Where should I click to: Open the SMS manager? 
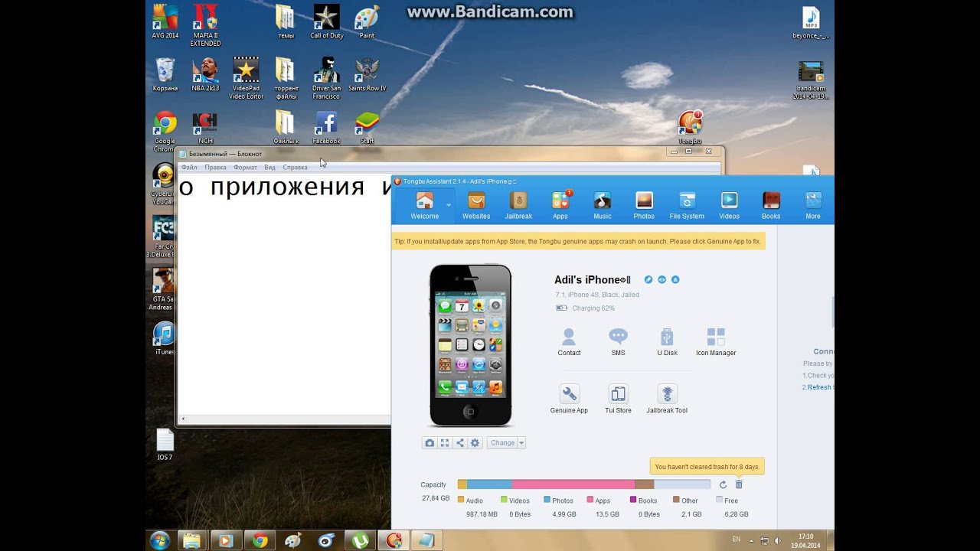(x=618, y=342)
